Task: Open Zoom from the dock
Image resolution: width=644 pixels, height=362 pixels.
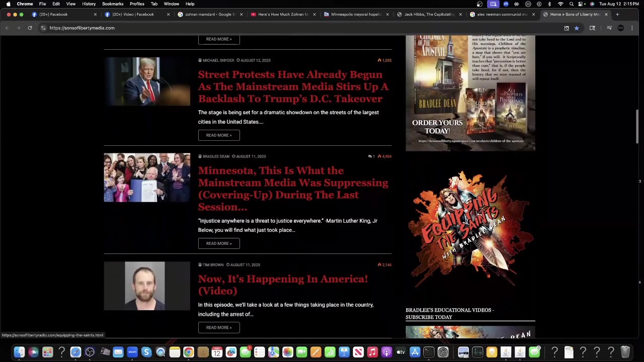Action: (132, 352)
